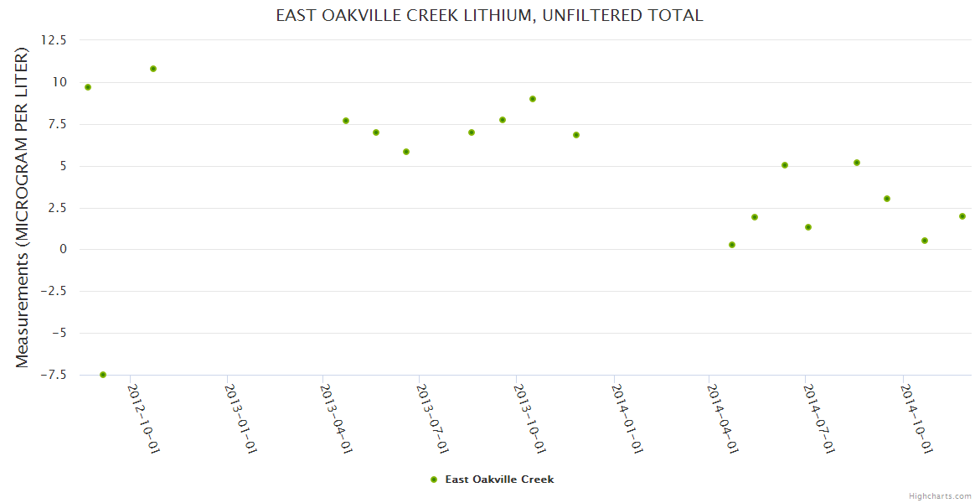Click the leftmost data point near 9.7
Viewport: 980px width, 503px height.
coord(88,87)
